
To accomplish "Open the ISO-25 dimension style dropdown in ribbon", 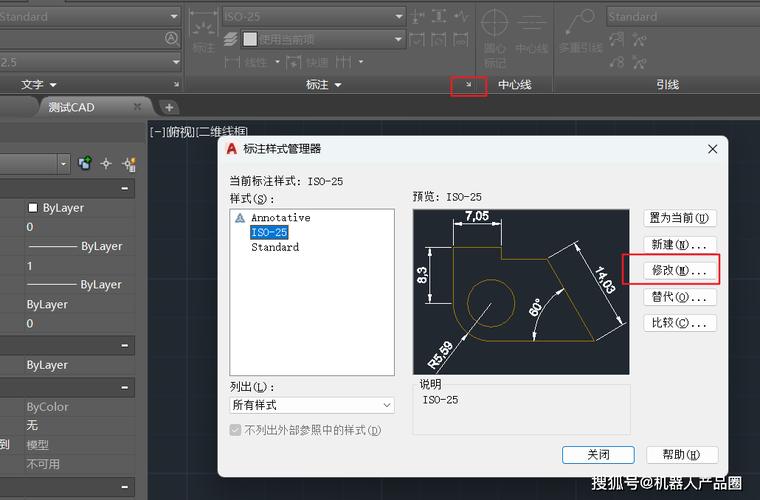I will pos(315,17).
